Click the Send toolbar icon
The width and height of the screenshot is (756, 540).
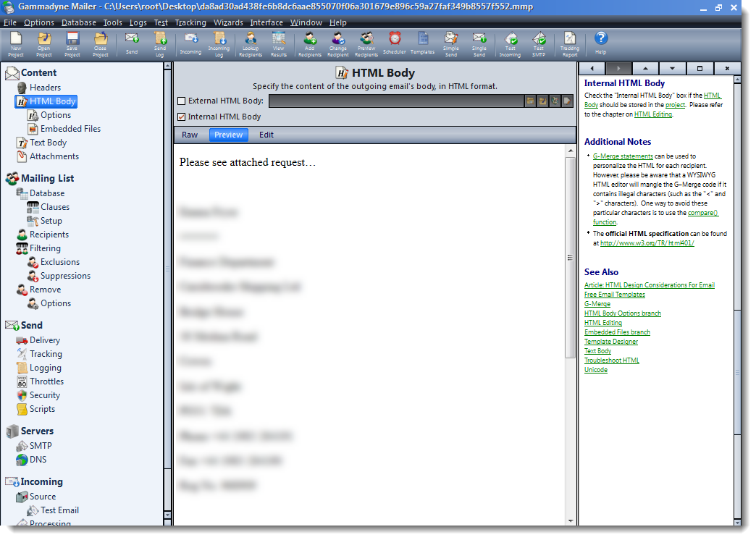pyautogui.click(x=132, y=44)
